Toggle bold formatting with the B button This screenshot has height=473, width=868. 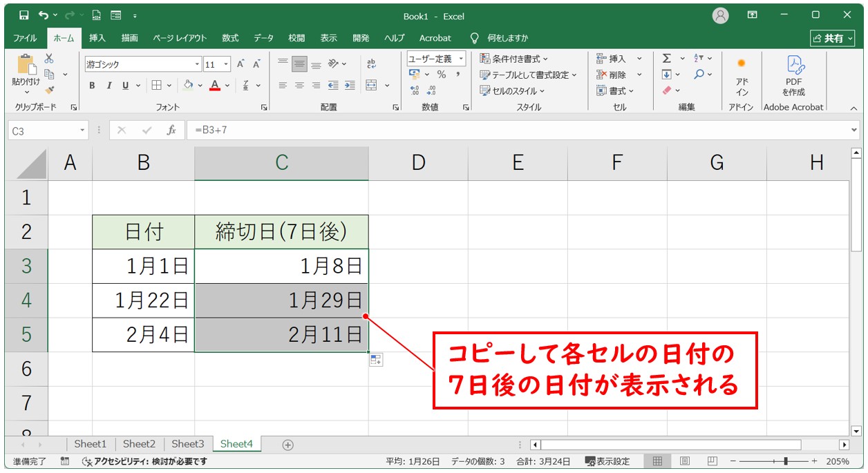click(x=91, y=86)
